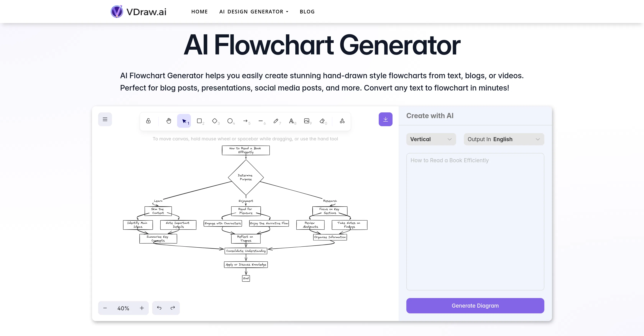Viewport: 644px width, 336px height.
Task: Select the Hand tool in the toolbar
Action: coord(168,121)
